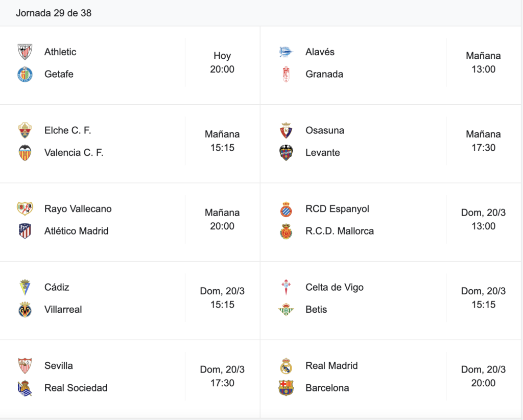Viewport: 523px width, 420px height.
Task: Click the Betis green crest
Action: [x=286, y=309]
